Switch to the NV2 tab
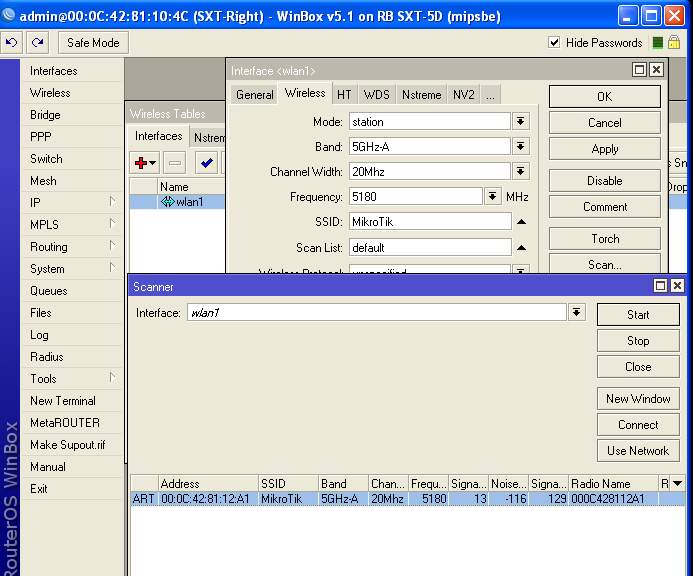Viewport: 693px width, 576px height. pyautogui.click(x=463, y=95)
